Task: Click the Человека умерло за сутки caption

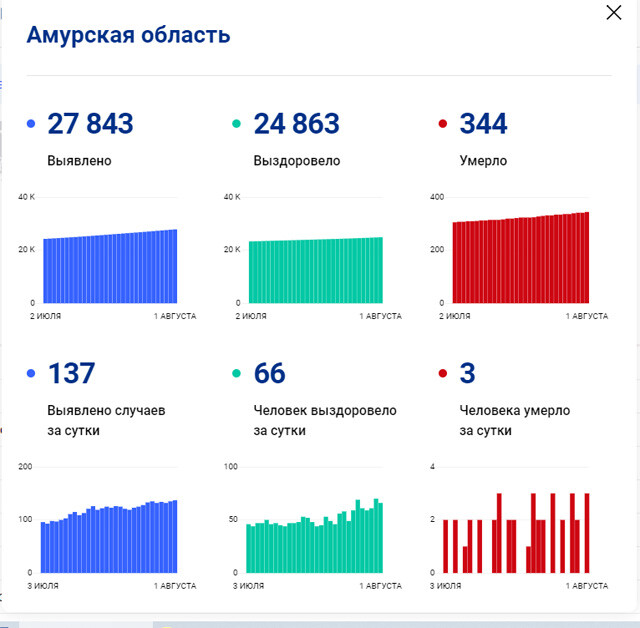Action: click(515, 420)
